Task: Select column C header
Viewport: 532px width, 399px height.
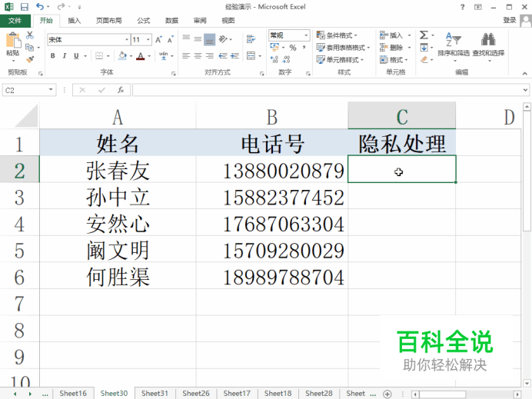Action: pyautogui.click(x=402, y=115)
